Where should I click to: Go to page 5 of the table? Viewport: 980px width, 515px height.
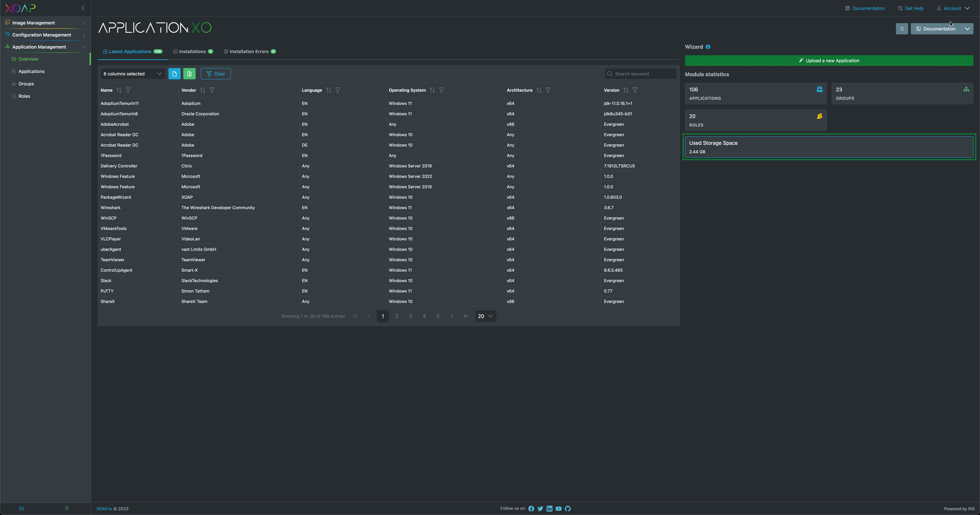click(x=438, y=316)
